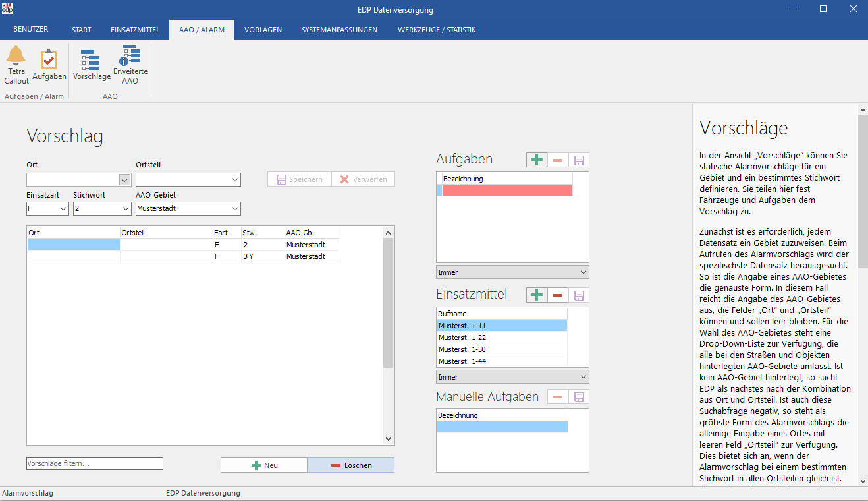Image resolution: width=868 pixels, height=501 pixels.
Task: Select the AAO / ALARM tab
Action: coord(202,30)
